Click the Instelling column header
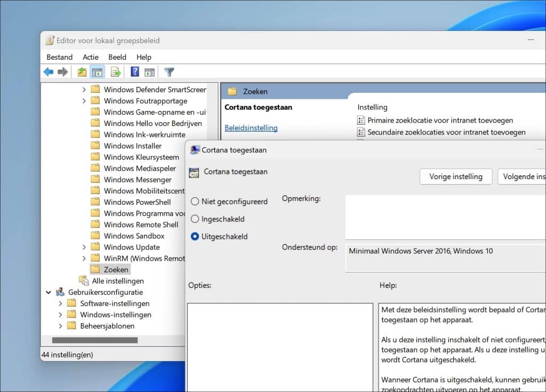This screenshot has height=392, width=546. (x=372, y=107)
